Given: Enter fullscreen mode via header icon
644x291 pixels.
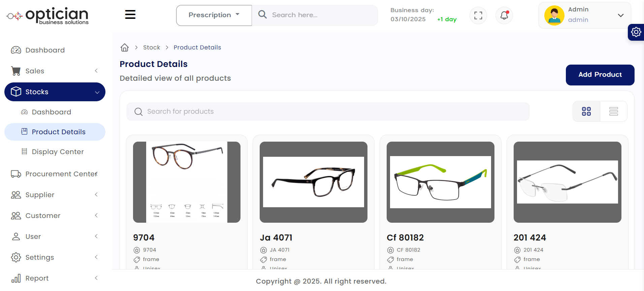Looking at the screenshot, I should 478,15.
